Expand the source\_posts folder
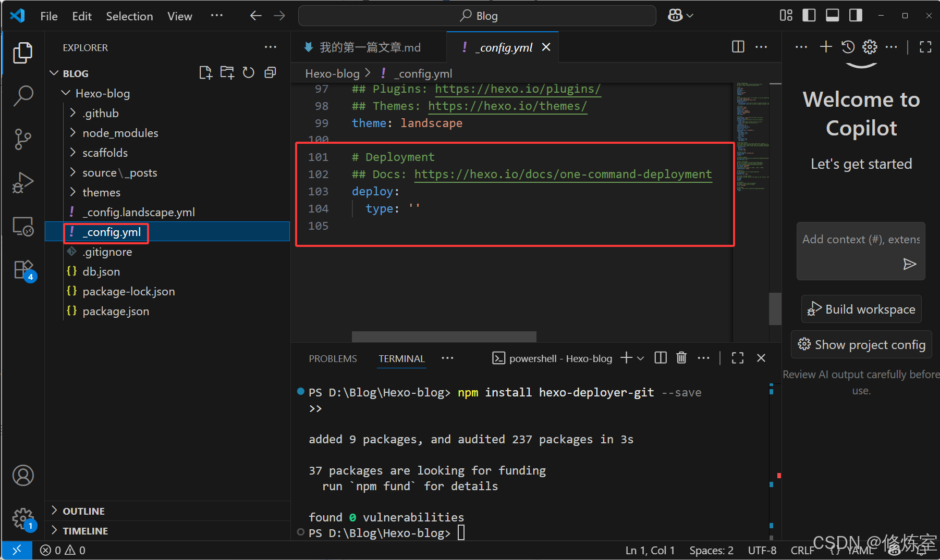Image resolution: width=940 pixels, height=560 pixels. tap(73, 172)
